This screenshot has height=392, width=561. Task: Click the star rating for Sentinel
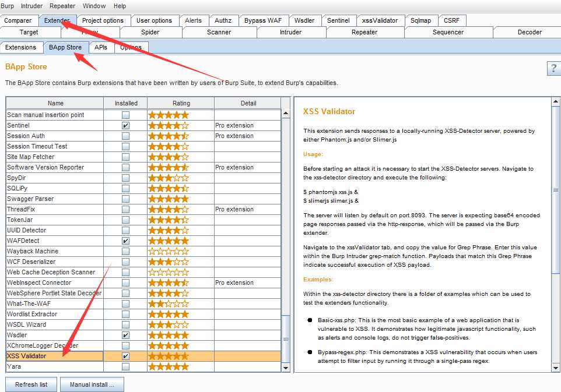pyautogui.click(x=169, y=125)
